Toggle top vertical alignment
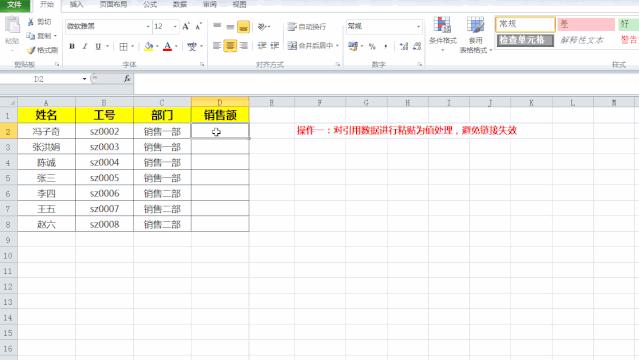The height and width of the screenshot is (360, 639). pyautogui.click(x=217, y=27)
